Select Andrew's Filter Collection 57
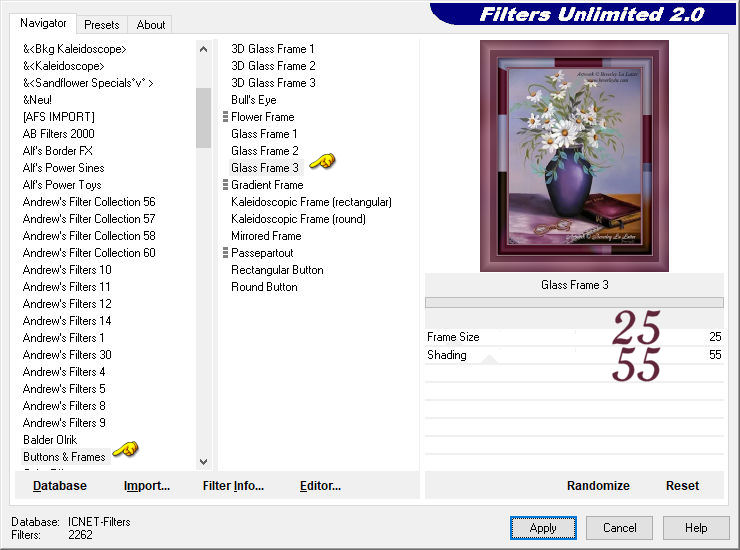The image size is (740, 550). pyautogui.click(x=89, y=219)
